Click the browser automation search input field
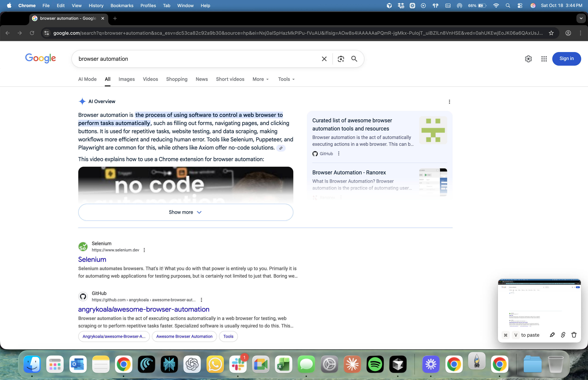This screenshot has width=588, height=380. pos(195,59)
